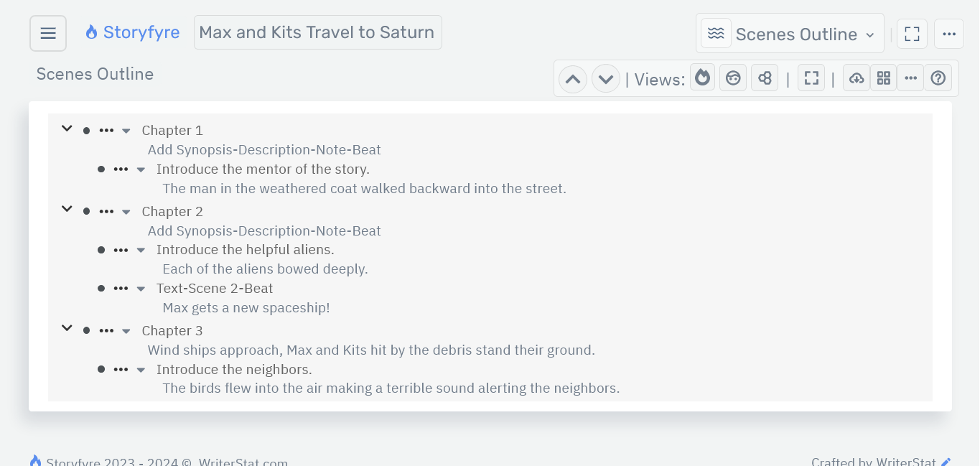Click the story title field
The height and width of the screenshot is (466, 980).
[317, 32]
